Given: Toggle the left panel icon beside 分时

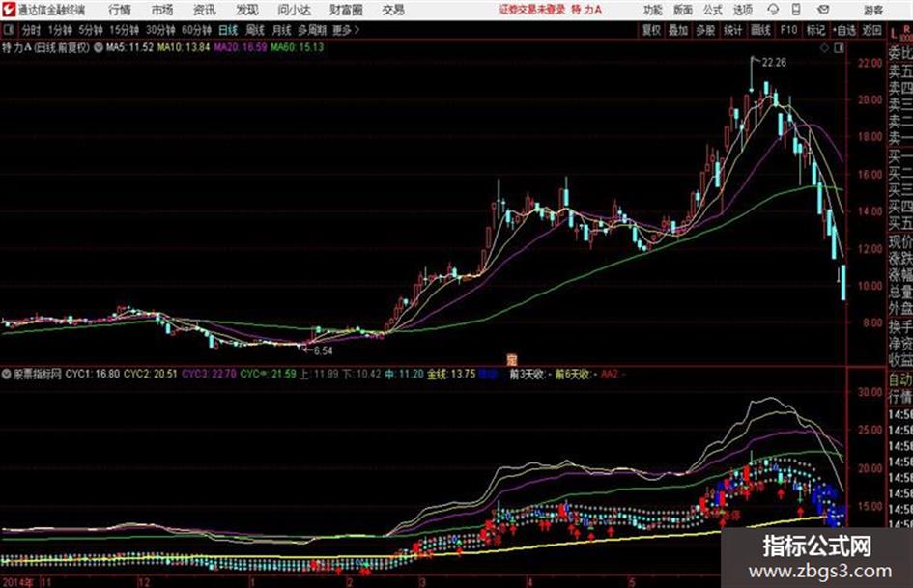Looking at the screenshot, I should (9, 30).
